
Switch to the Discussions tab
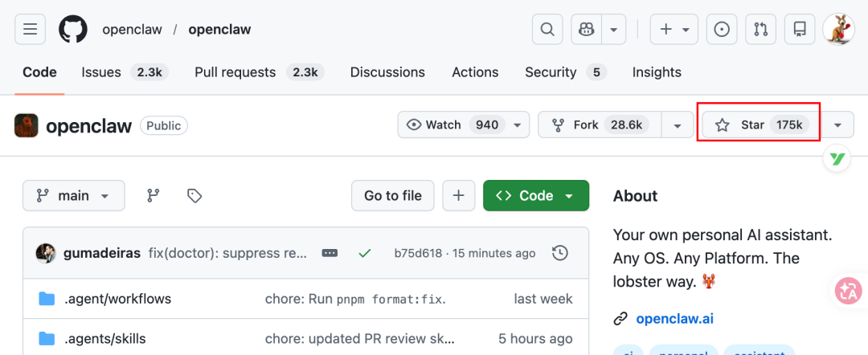point(388,72)
